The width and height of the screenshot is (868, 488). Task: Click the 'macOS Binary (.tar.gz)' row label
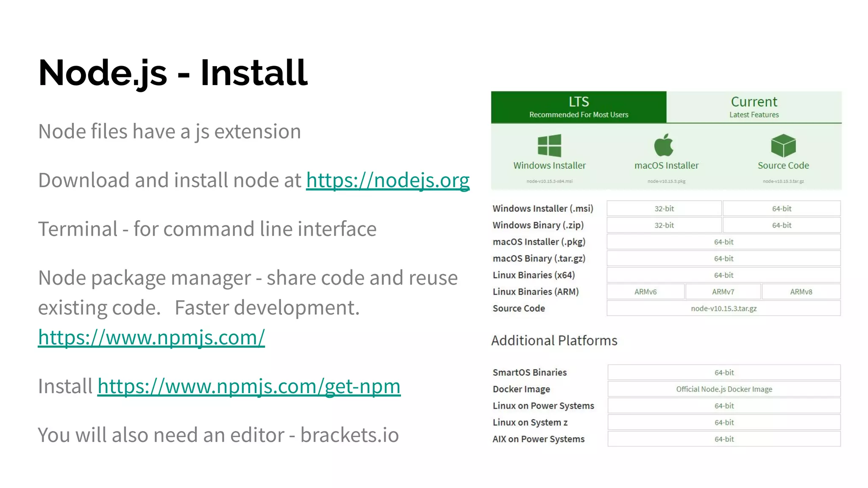pos(539,258)
